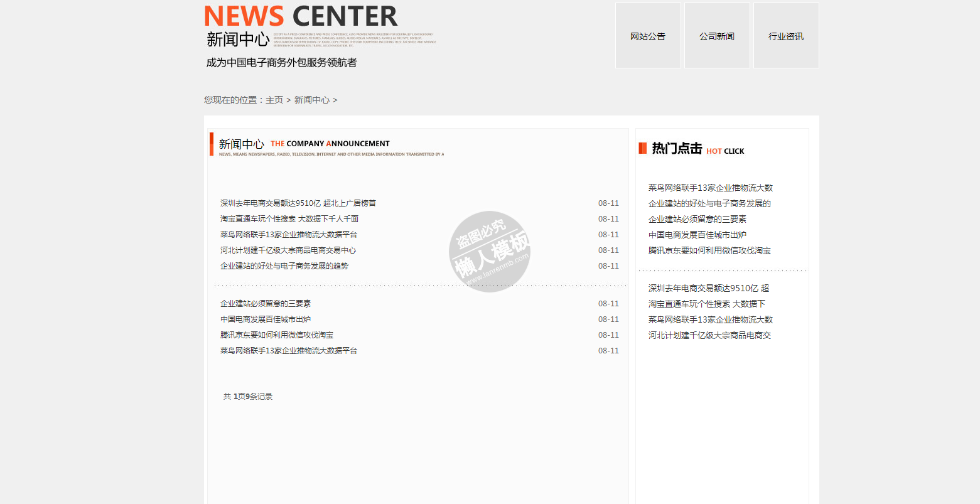Open 企业建站的好处与电子商务发展的 in hot click sidebar
This screenshot has width=980, height=504.
pyautogui.click(x=709, y=203)
